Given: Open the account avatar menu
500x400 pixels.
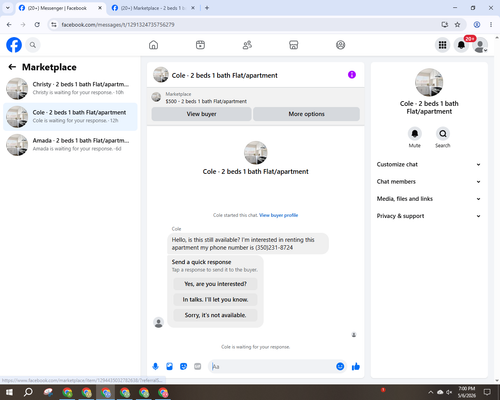Looking at the screenshot, I should point(480,45).
